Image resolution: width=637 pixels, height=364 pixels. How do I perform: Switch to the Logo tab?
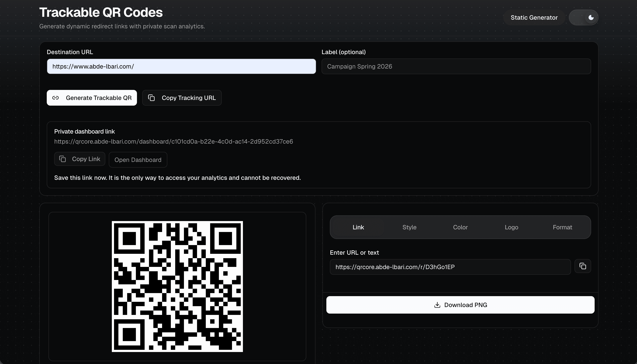point(511,227)
